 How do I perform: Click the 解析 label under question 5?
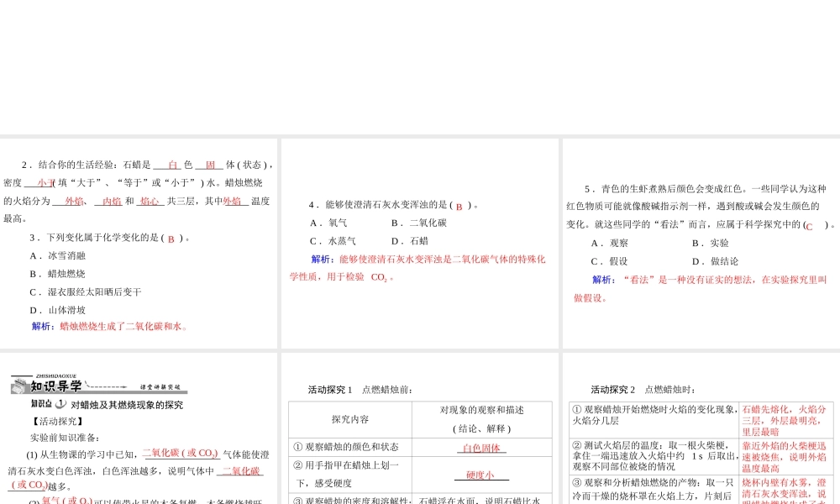tap(603, 280)
